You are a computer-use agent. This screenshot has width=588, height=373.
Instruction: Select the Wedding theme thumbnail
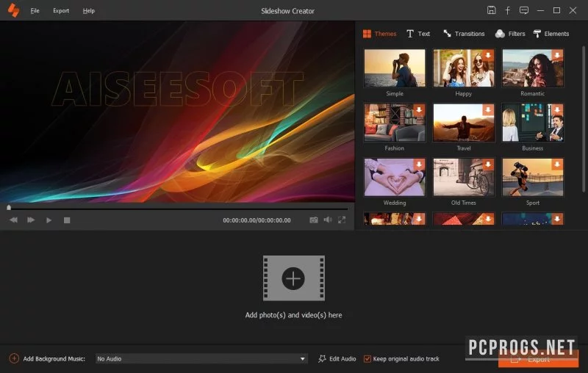coord(395,178)
